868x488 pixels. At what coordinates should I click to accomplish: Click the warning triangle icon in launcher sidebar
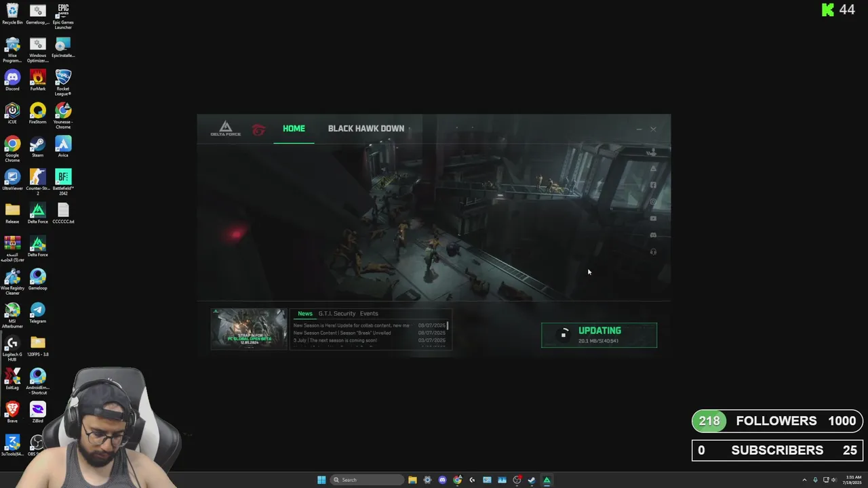pyautogui.click(x=653, y=168)
